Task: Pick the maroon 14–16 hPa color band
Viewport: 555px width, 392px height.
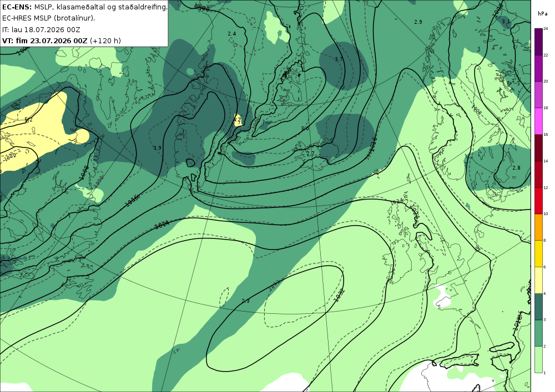Action: pos(538,147)
